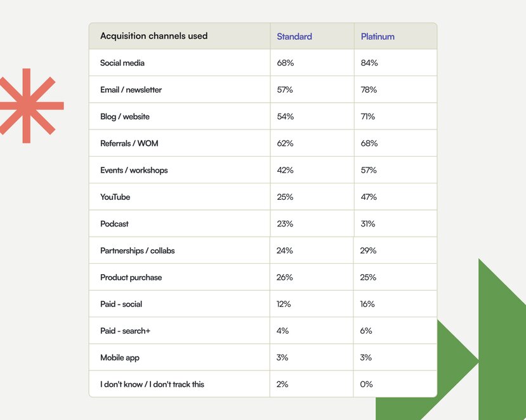Select the Standard column header
Image resolution: width=526 pixels, height=420 pixels.
coord(294,36)
